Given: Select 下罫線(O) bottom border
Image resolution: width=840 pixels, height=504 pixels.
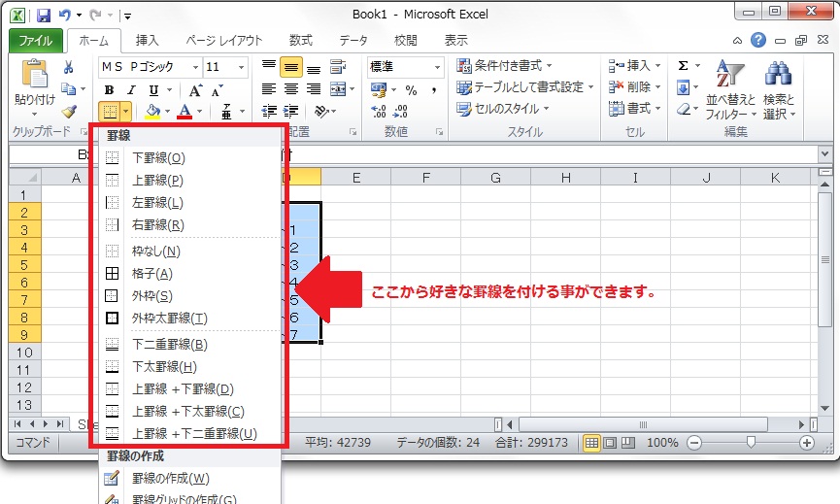Looking at the screenshot, I should pyautogui.click(x=190, y=158).
